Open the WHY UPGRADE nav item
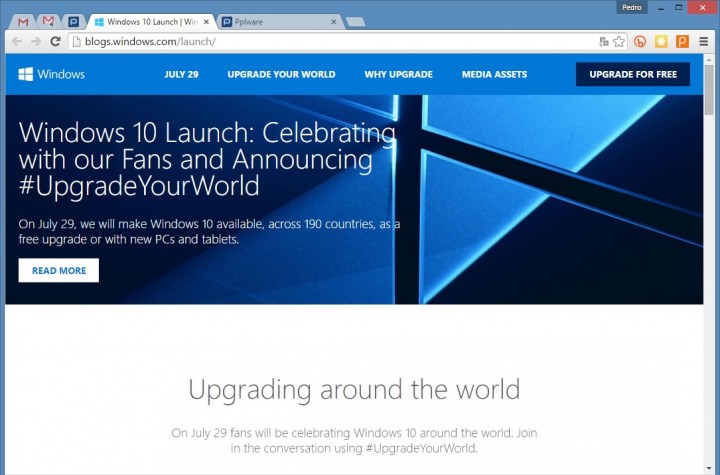The image size is (720, 475). pyautogui.click(x=399, y=74)
